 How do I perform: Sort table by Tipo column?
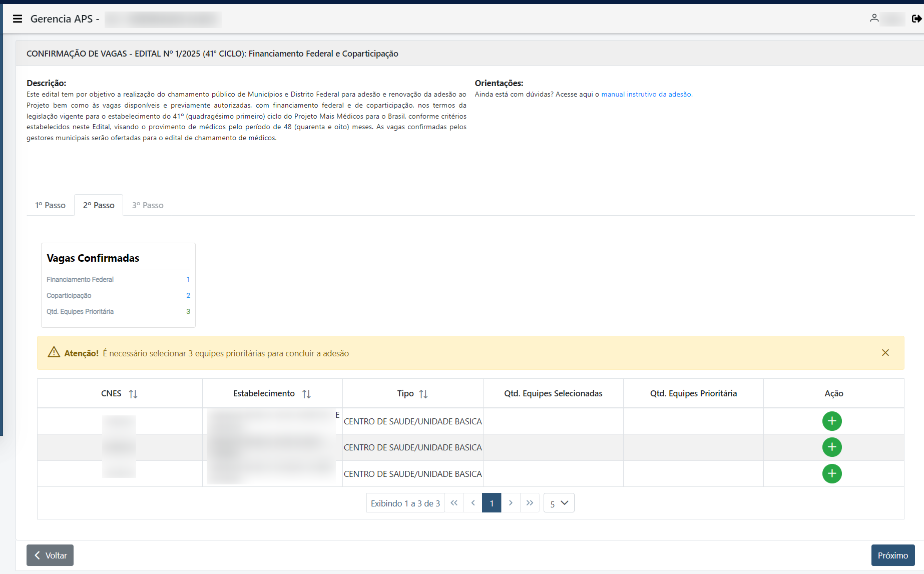tap(423, 394)
